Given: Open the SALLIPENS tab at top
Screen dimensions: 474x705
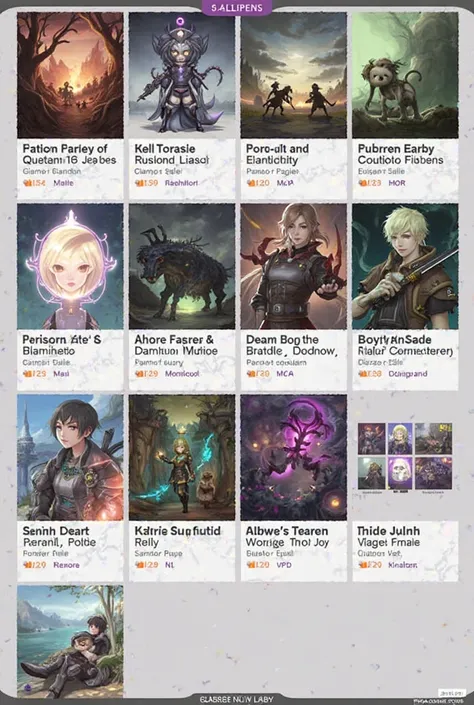Looking at the screenshot, I should coord(237,8).
